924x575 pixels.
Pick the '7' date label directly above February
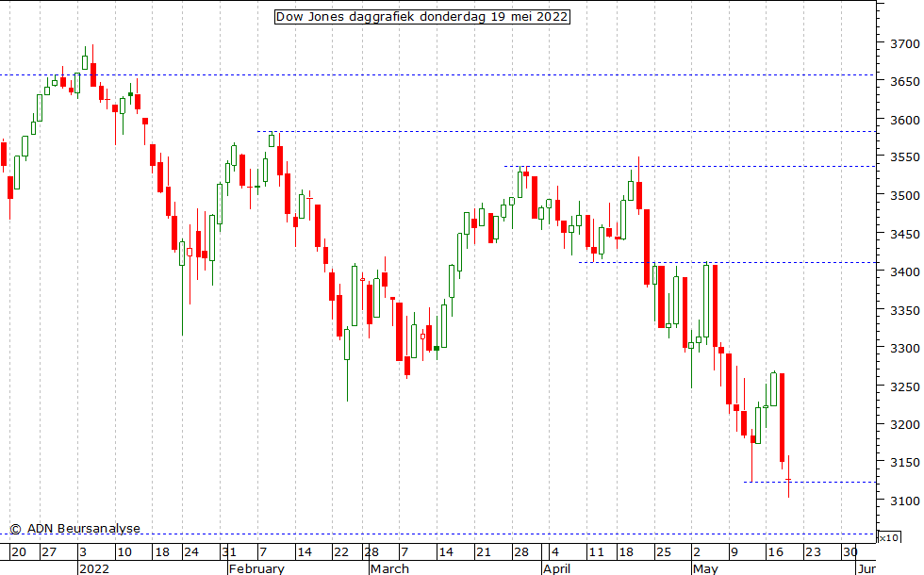tap(263, 552)
